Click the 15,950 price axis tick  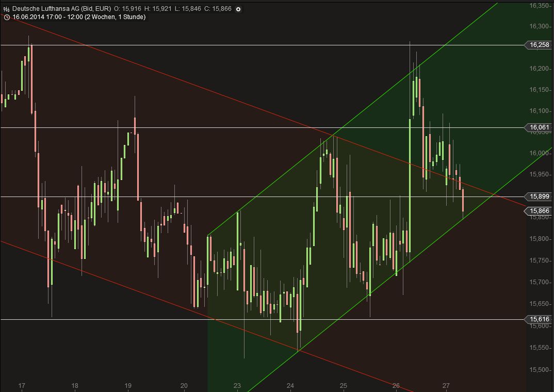539,174
